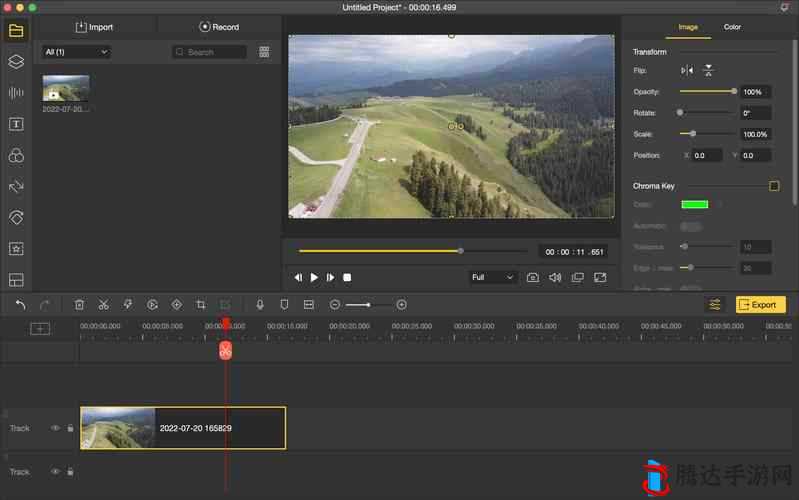Zoom out the timeline with minus icon
The height and width of the screenshot is (500, 799).
tap(335, 305)
